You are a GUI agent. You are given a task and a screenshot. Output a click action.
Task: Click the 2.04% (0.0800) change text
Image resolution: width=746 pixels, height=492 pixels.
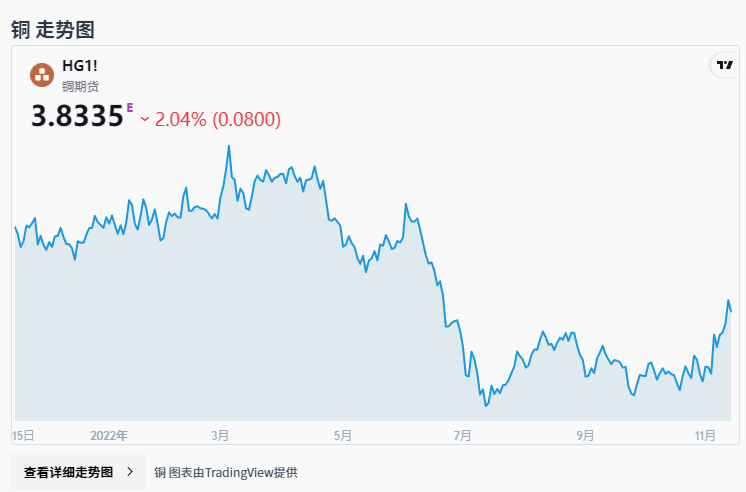pos(218,119)
